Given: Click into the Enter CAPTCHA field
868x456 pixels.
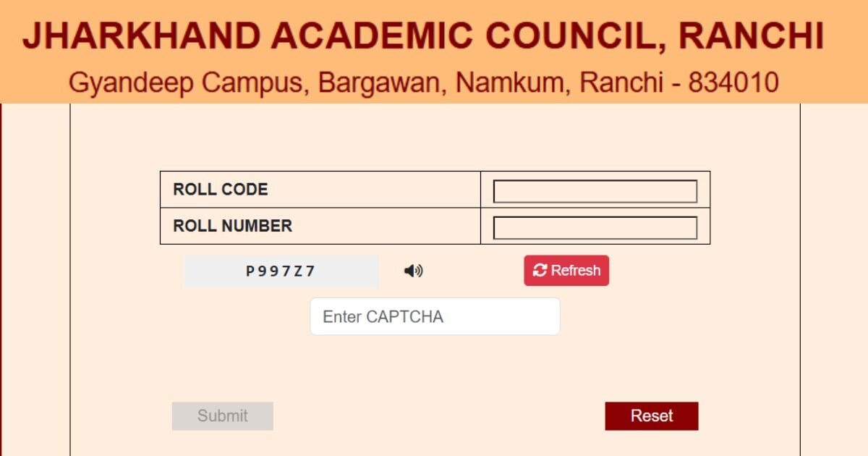Looking at the screenshot, I should coord(435,317).
